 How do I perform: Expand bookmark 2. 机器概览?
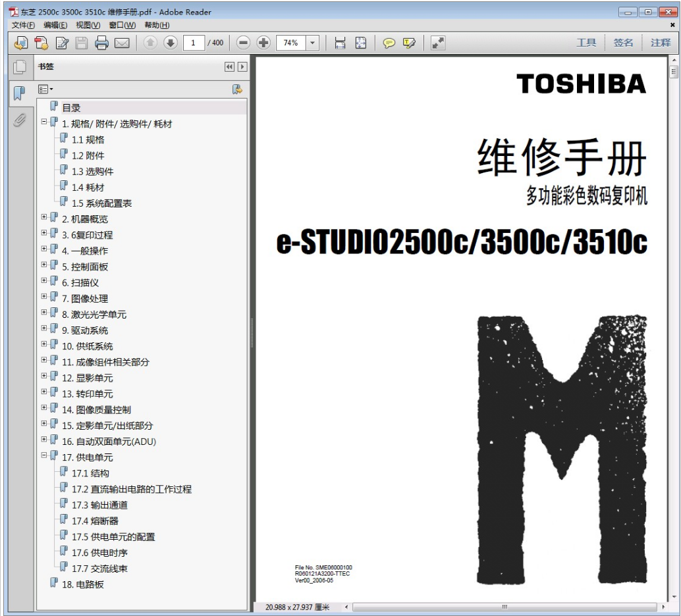click(x=44, y=217)
